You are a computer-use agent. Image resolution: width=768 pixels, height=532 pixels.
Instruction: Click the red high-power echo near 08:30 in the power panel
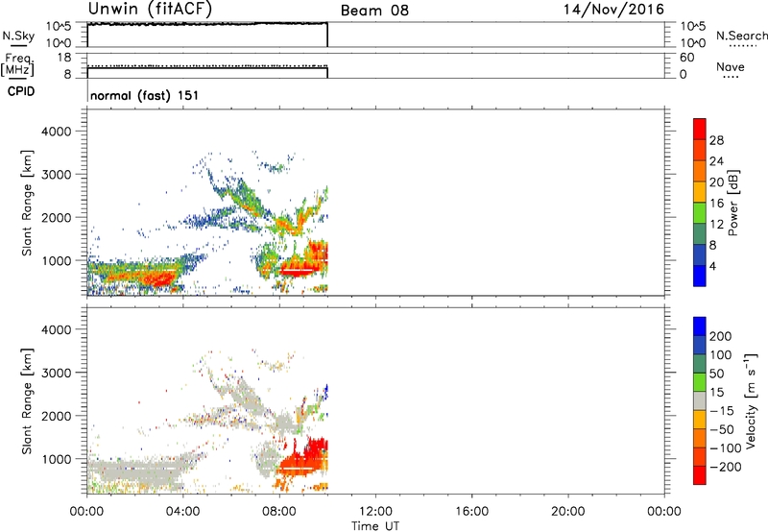[298, 269]
